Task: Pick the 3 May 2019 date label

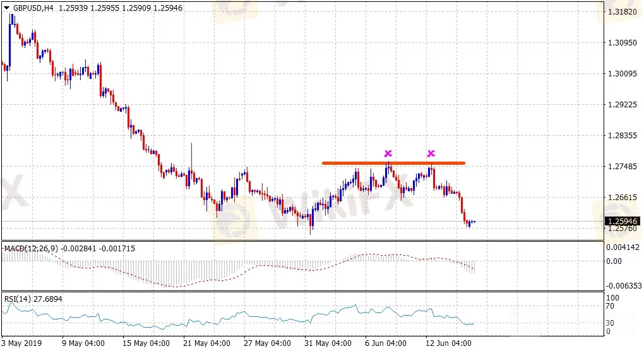Action: 22,344
